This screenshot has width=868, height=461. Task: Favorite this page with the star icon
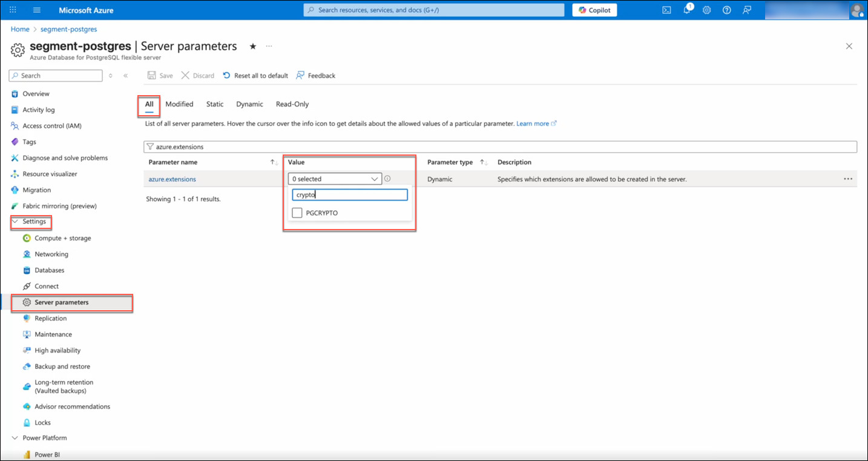[x=252, y=46]
